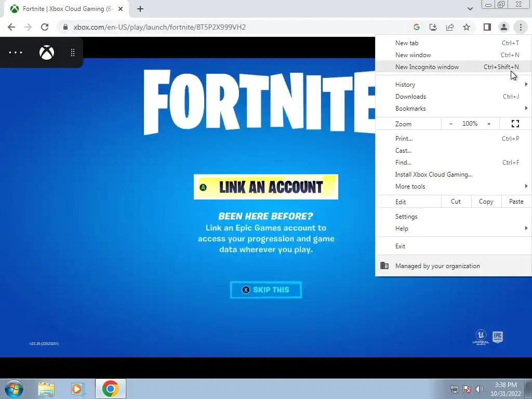Click Copy in the Edit row
This screenshot has height=399, width=532.
[x=486, y=202]
